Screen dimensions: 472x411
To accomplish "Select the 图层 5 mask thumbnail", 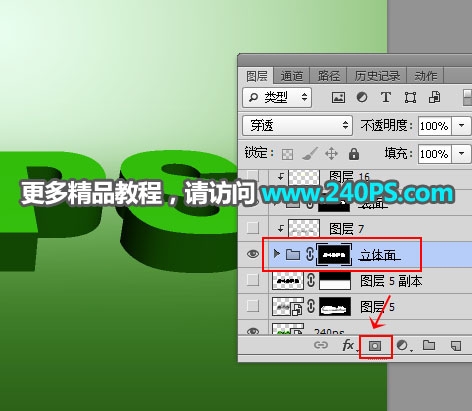I will [335, 306].
